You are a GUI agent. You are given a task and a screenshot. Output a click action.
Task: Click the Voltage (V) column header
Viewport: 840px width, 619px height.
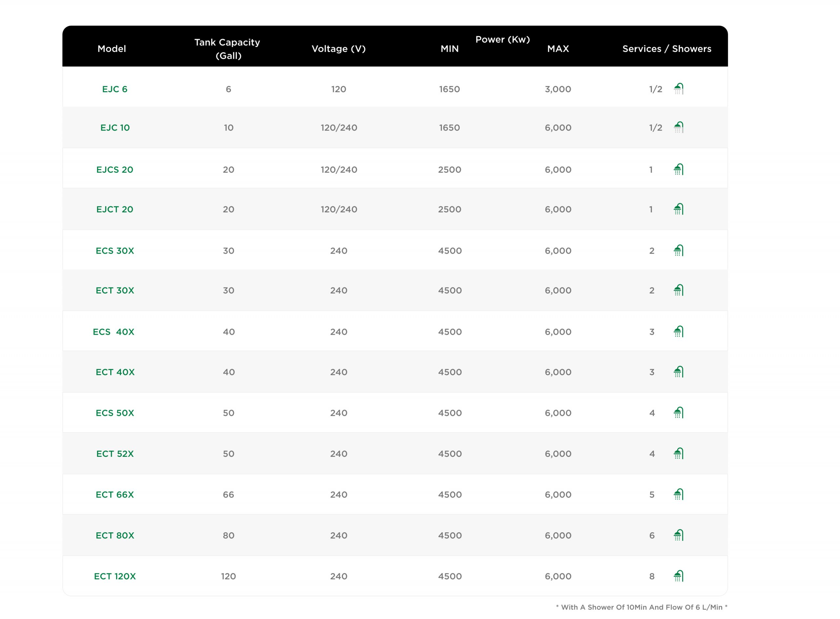tap(339, 49)
